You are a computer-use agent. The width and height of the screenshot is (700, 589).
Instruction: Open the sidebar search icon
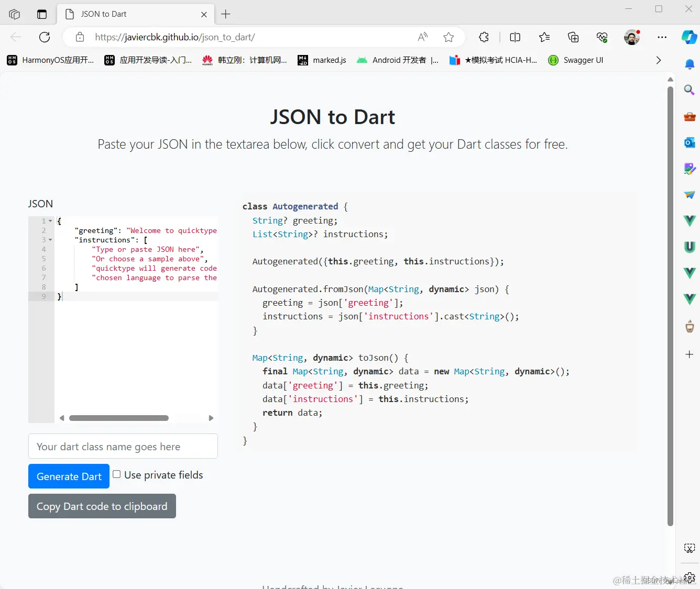tap(690, 90)
